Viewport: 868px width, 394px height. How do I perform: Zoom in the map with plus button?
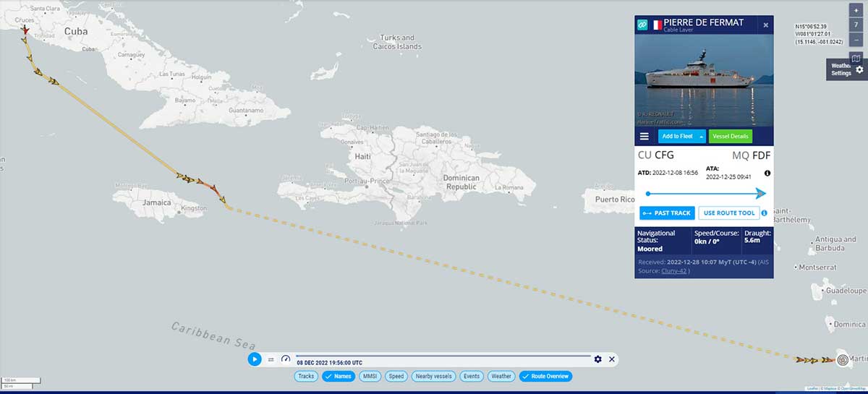click(x=855, y=10)
